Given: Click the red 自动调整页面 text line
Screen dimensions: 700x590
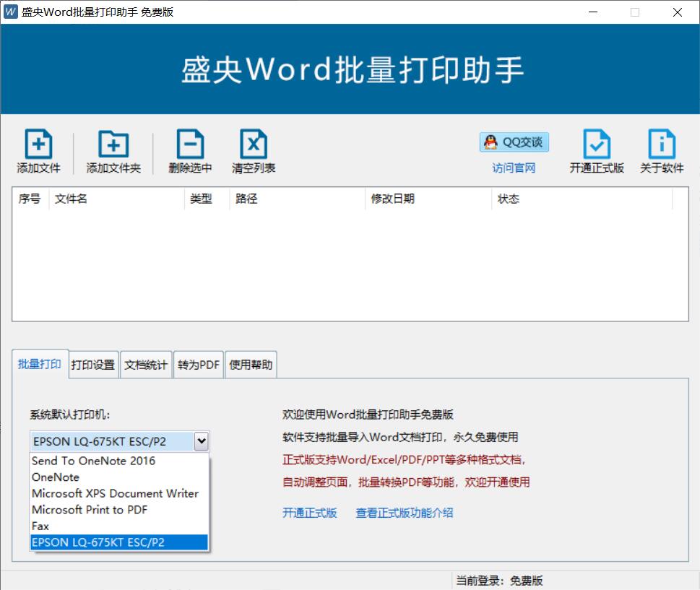Looking at the screenshot, I should pos(406,482).
